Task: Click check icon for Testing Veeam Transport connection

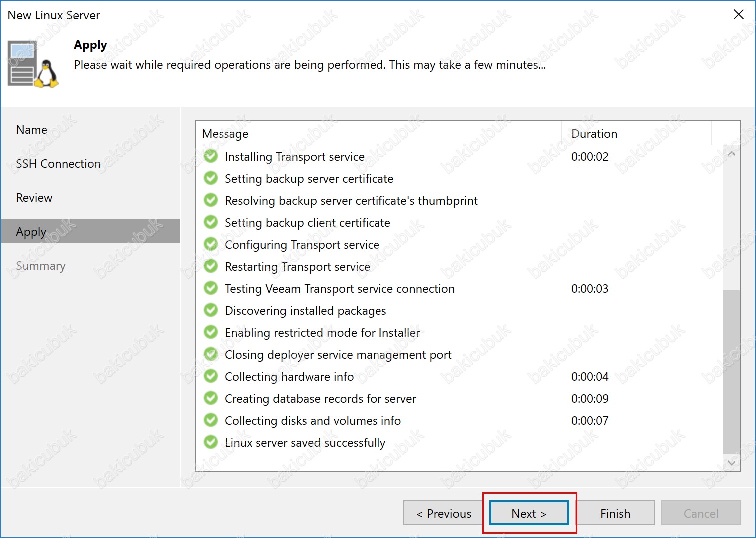Action: (211, 288)
